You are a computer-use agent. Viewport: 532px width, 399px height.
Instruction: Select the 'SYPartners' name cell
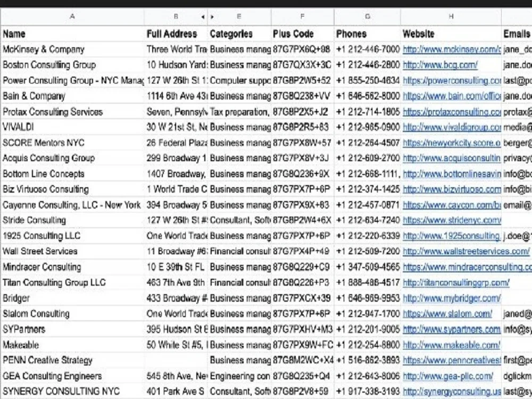click(72, 329)
